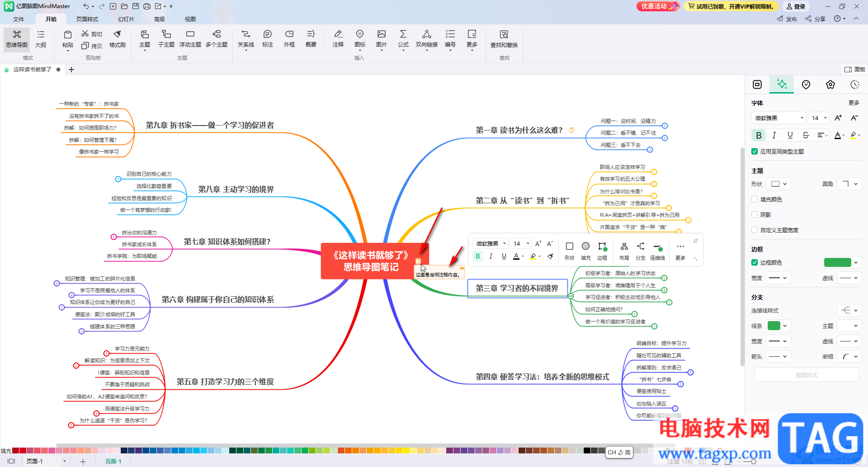The width and height of the screenshot is (868, 467).
Task: Enable 自定义主题宽度 checkbox
Action: point(755,230)
